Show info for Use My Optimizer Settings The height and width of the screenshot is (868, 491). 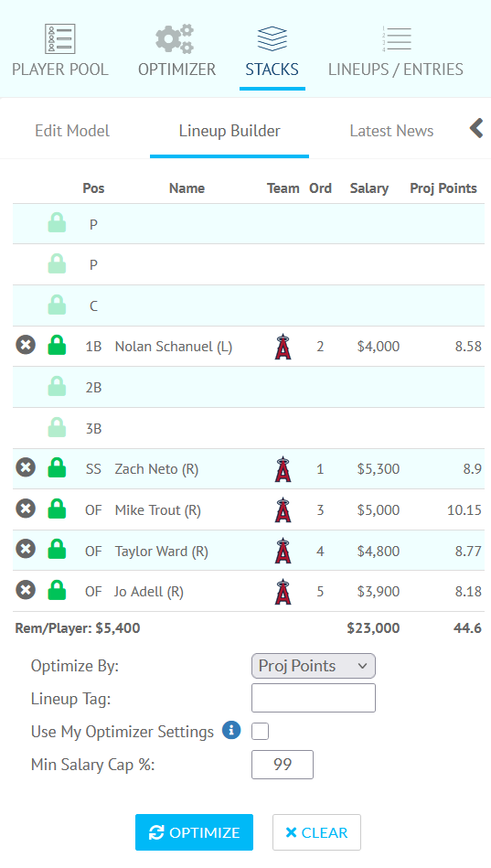point(231,730)
